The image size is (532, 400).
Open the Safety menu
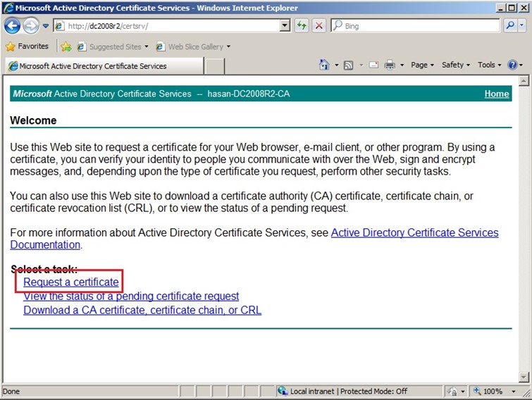pos(456,65)
